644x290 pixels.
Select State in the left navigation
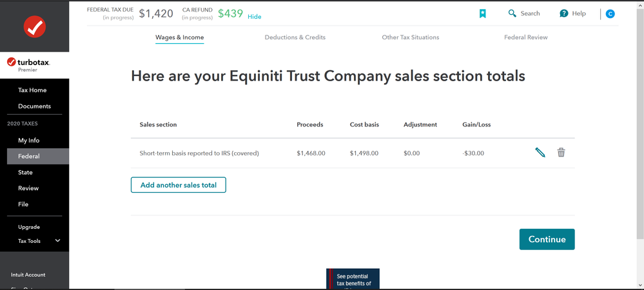(x=25, y=173)
